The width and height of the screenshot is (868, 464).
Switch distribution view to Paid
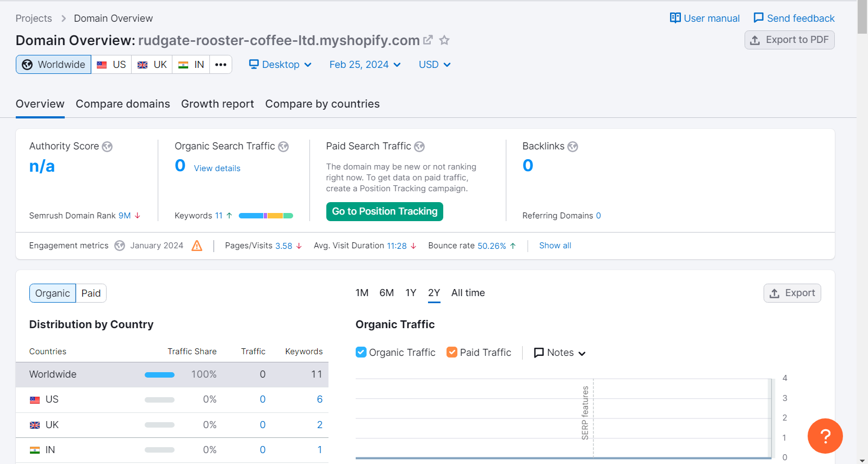tap(91, 293)
